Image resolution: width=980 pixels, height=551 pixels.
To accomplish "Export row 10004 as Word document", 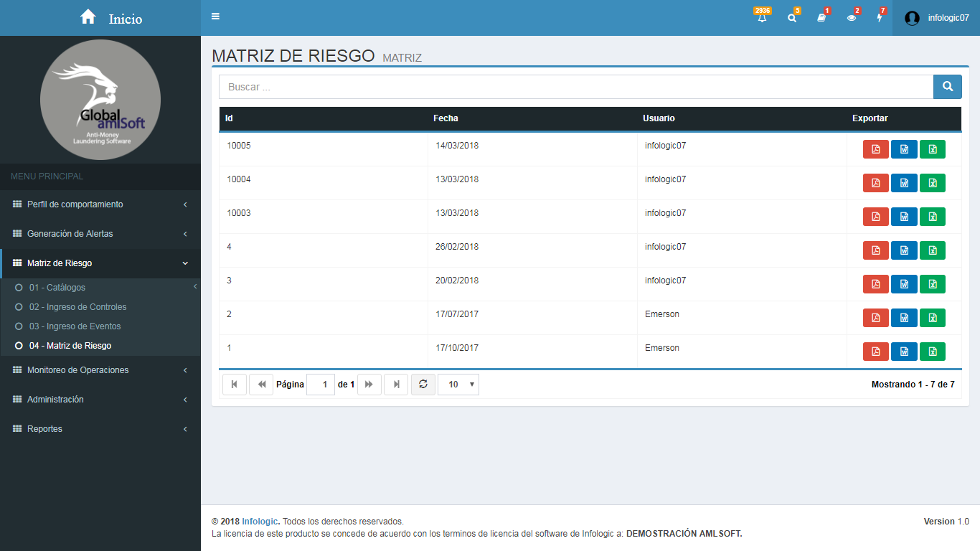I will [904, 183].
